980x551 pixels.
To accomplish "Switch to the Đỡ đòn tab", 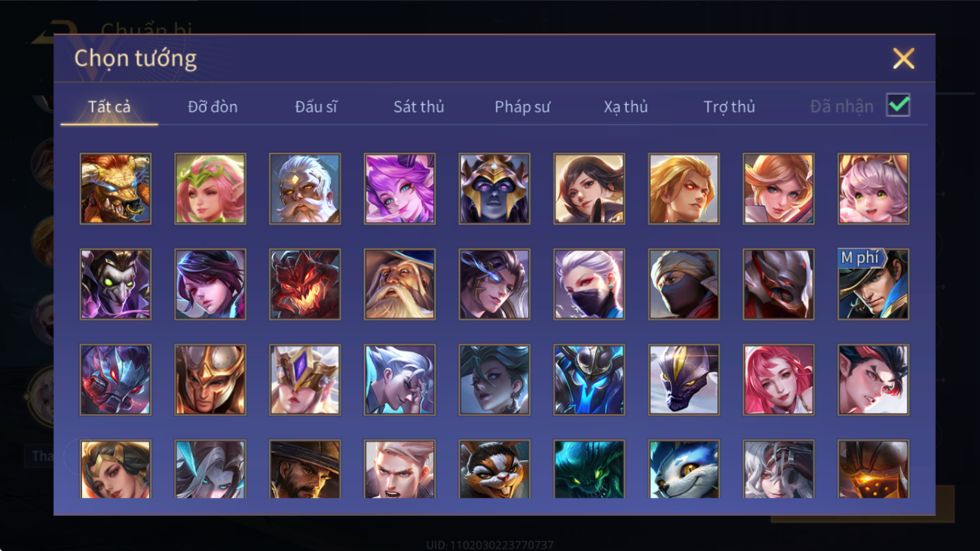I will (212, 107).
